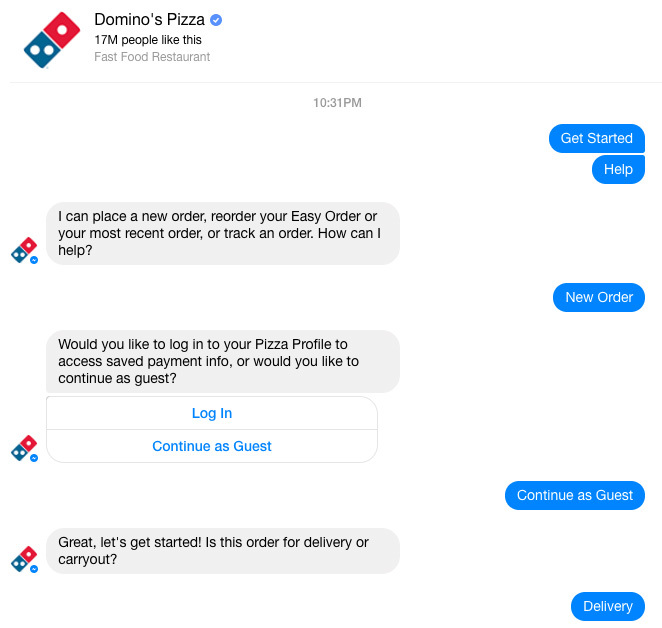The image size is (662, 628).
Task: Click the Domino's Pizza profile logo in header
Action: [51, 40]
